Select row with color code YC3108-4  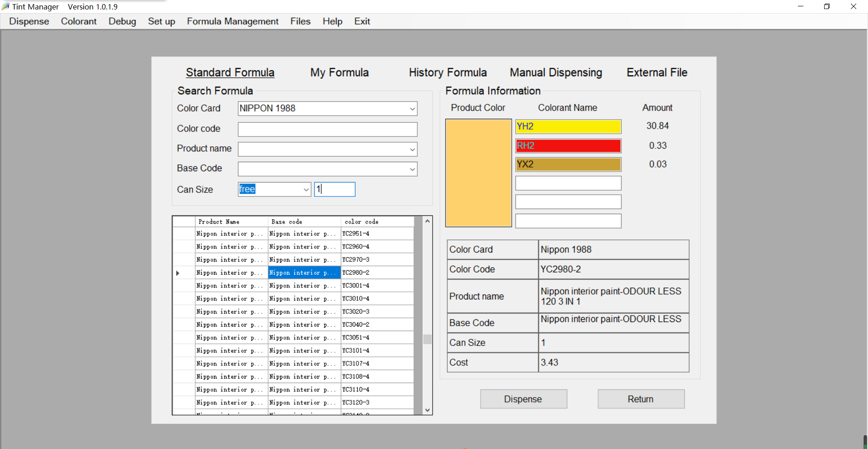click(x=293, y=377)
